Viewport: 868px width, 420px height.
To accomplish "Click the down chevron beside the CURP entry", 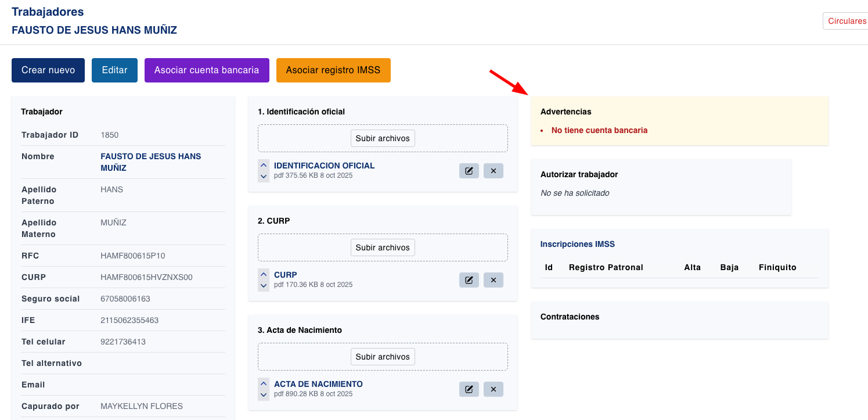I will coord(264,285).
